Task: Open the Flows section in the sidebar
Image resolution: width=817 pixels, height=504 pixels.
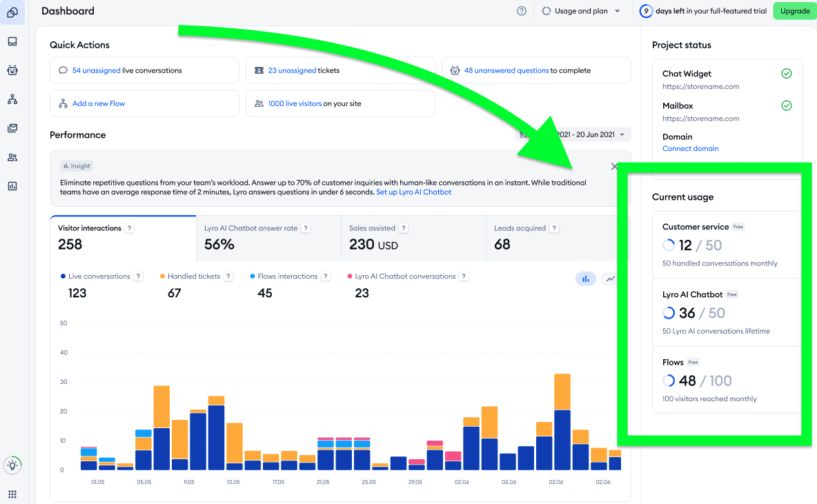Action: 12,99
